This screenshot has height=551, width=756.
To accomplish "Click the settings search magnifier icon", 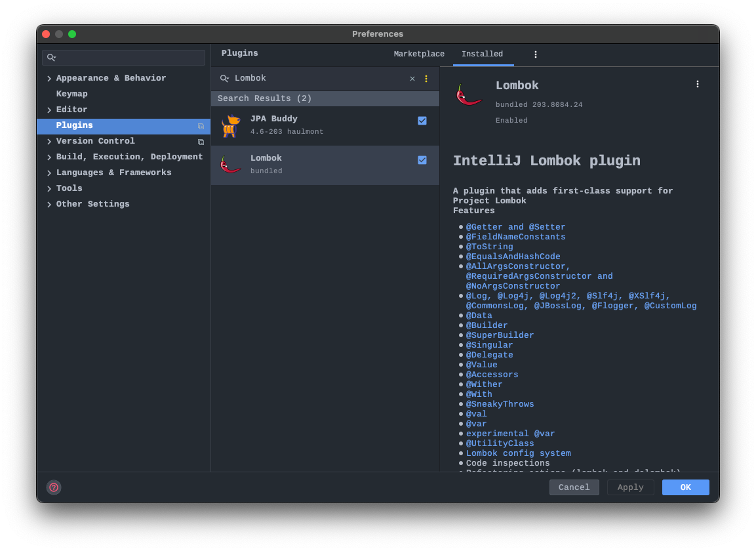I will pos(52,58).
